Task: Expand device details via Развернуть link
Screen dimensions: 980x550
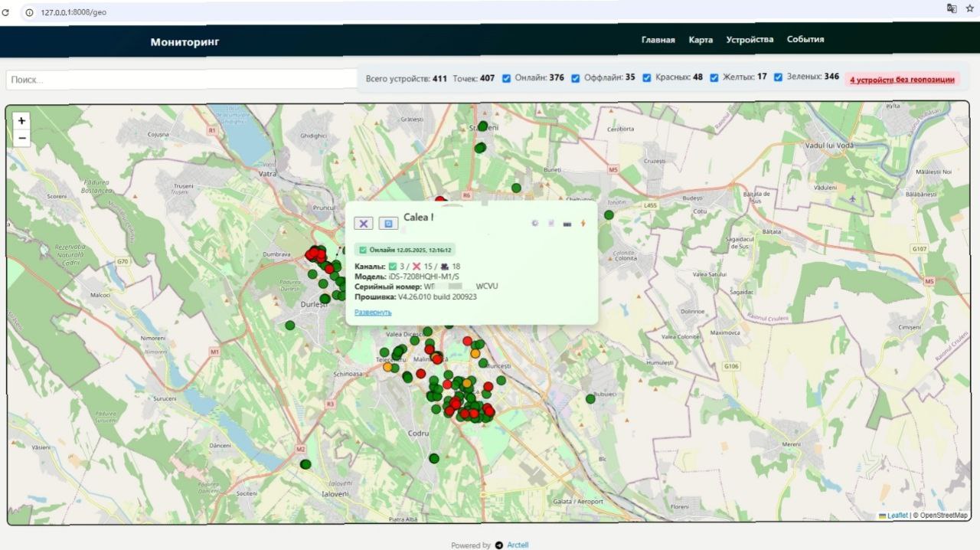Action: click(373, 313)
